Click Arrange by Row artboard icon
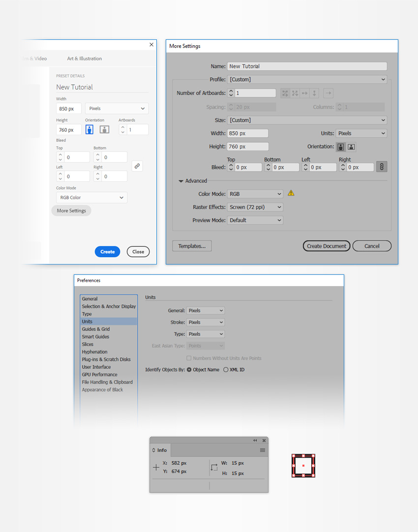The width and height of the screenshot is (418, 532). coord(305,93)
